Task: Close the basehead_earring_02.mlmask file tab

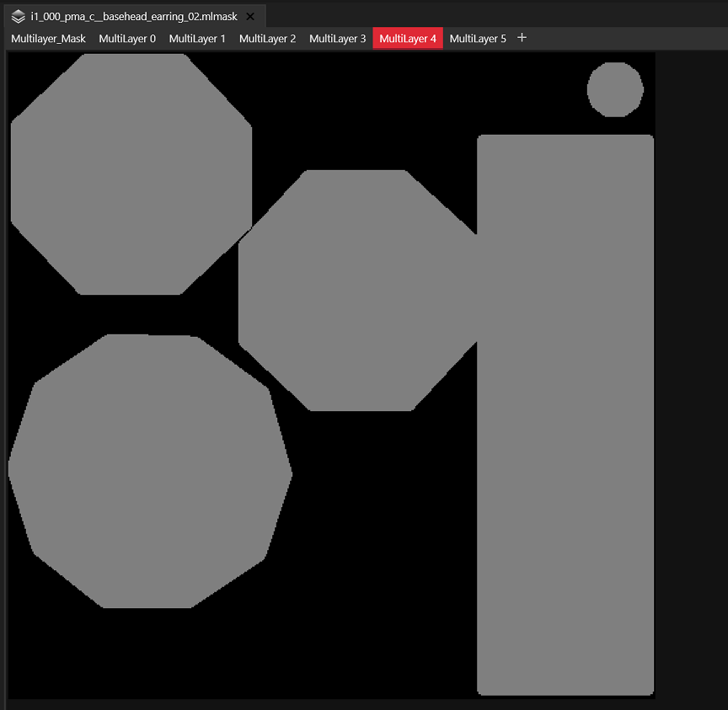Action: (x=250, y=17)
